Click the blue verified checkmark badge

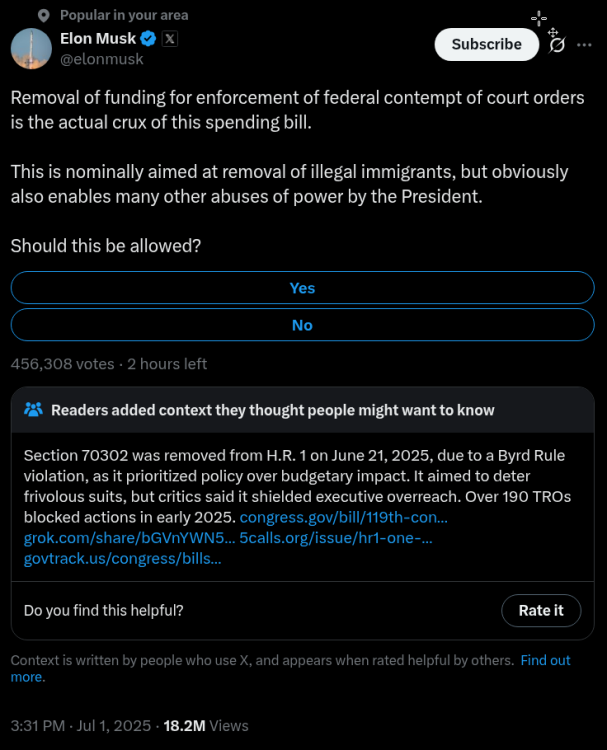[x=148, y=38]
